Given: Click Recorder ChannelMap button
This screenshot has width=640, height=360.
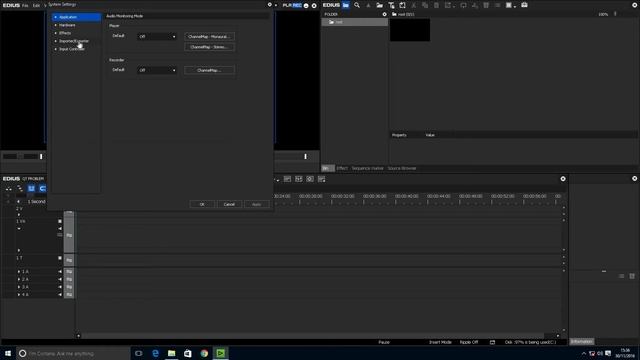Looking at the screenshot, I should click(209, 70).
